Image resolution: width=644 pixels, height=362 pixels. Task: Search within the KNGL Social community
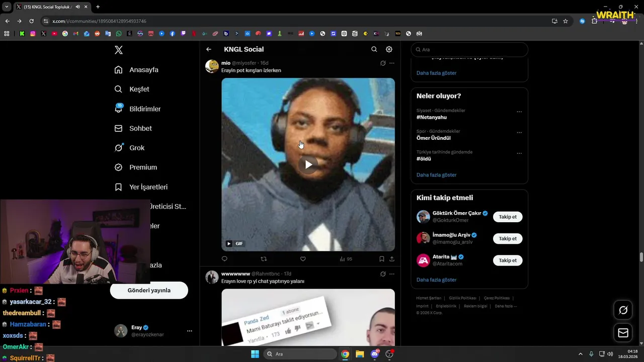[374, 49]
